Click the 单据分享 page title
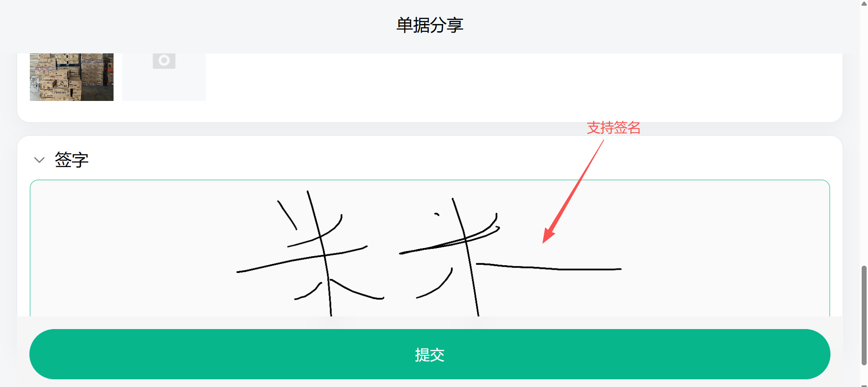The width and height of the screenshot is (868, 387). point(430,25)
